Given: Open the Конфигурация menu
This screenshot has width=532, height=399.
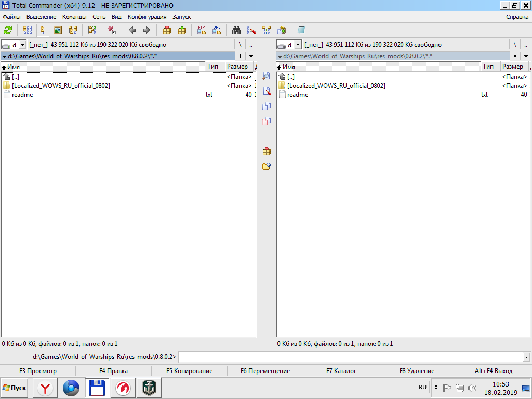Looking at the screenshot, I should (147, 17).
